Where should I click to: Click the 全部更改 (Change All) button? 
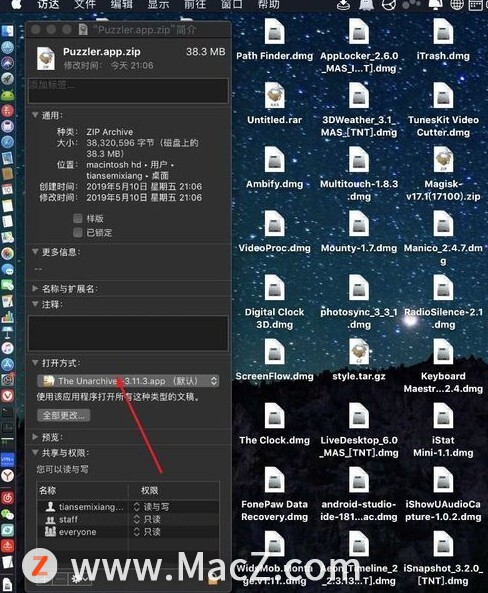(x=64, y=415)
